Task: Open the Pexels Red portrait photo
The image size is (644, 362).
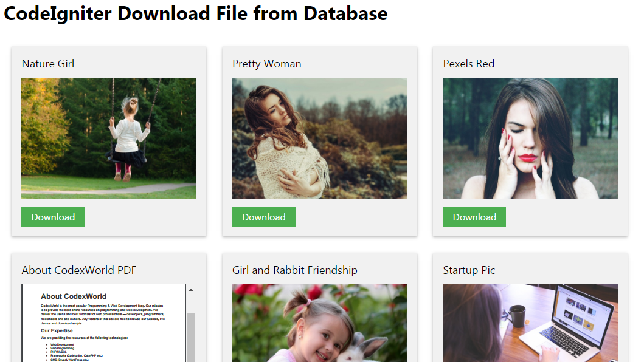Action: pos(530,138)
